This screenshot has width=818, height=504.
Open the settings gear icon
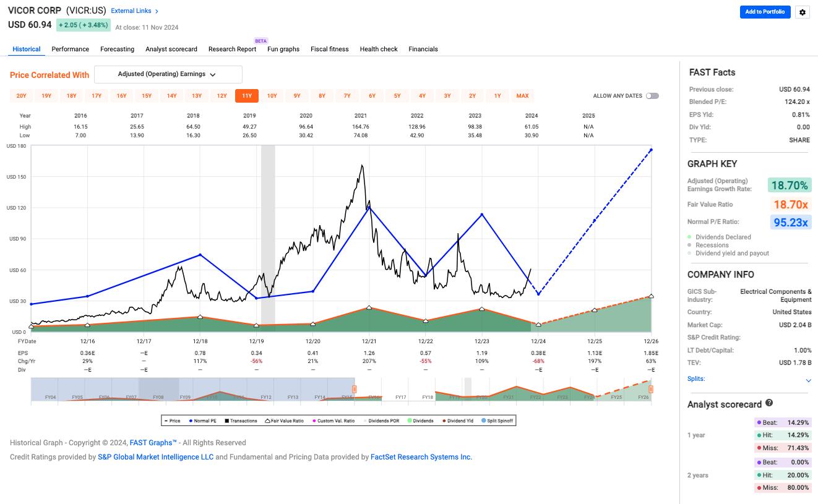803,12
